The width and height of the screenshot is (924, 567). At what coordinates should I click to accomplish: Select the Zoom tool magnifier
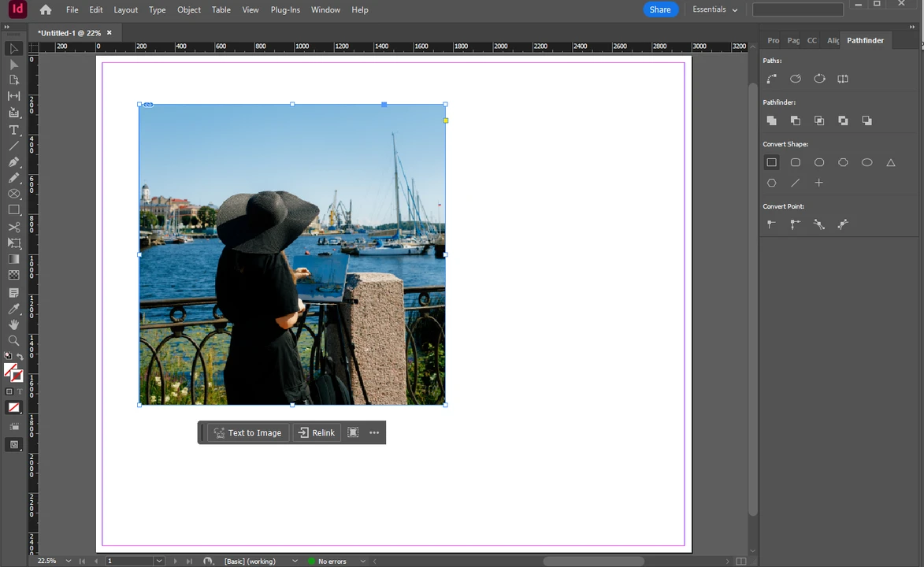pos(13,341)
